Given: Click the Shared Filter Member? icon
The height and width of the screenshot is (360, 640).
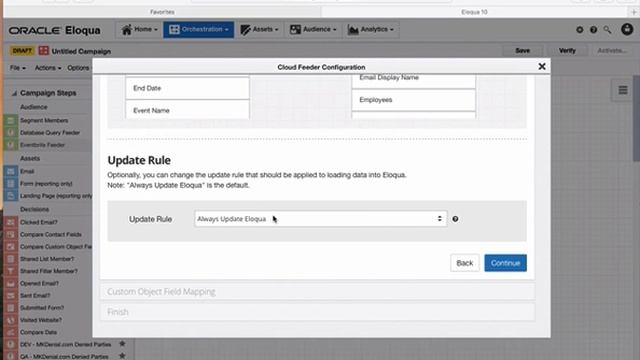Looking at the screenshot, I should [11, 271].
